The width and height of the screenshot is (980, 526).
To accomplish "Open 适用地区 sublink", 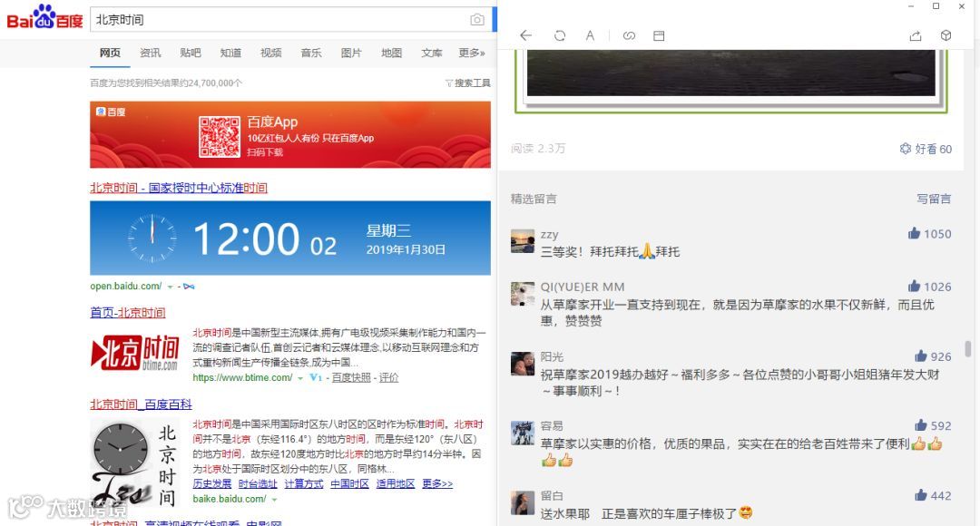I will (x=396, y=483).
